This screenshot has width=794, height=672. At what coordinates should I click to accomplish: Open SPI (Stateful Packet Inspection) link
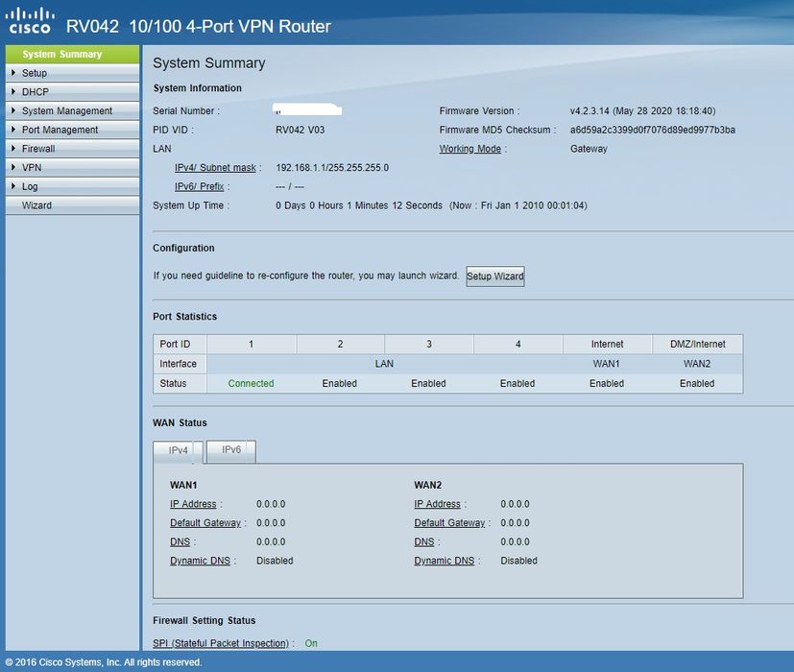(221, 643)
